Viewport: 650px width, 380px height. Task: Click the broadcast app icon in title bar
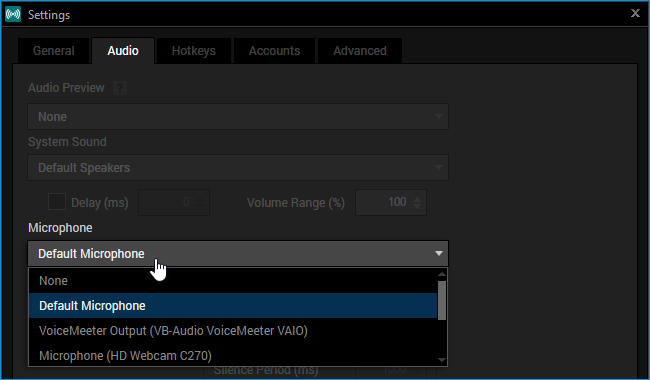[x=13, y=15]
